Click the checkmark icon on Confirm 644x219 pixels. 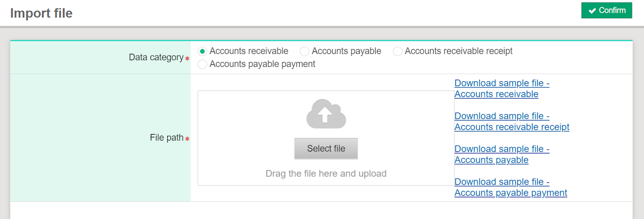pos(592,11)
